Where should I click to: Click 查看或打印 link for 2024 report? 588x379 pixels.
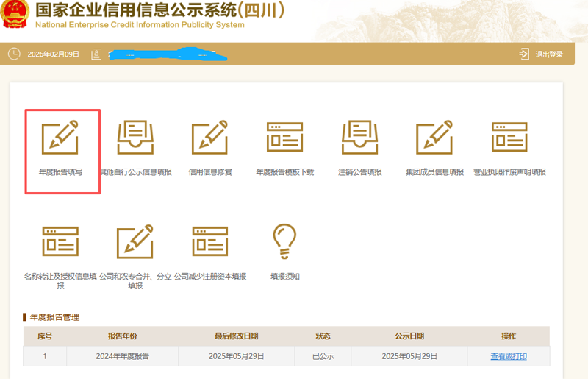[509, 356]
